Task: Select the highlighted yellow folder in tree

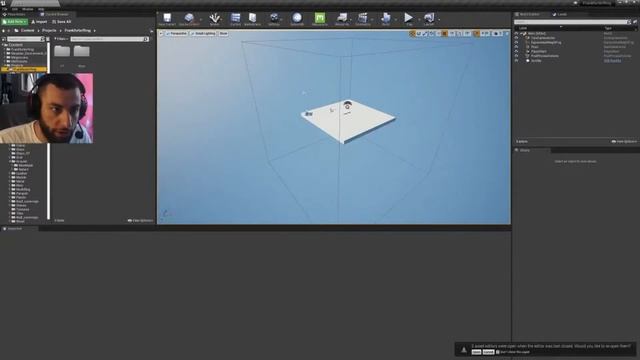Action: coord(24,69)
